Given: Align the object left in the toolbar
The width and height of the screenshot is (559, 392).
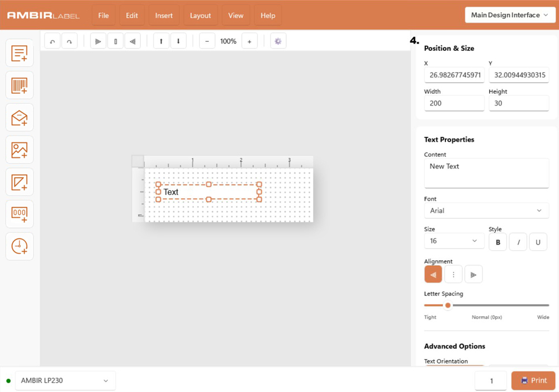Looking at the screenshot, I should pyautogui.click(x=98, y=41).
